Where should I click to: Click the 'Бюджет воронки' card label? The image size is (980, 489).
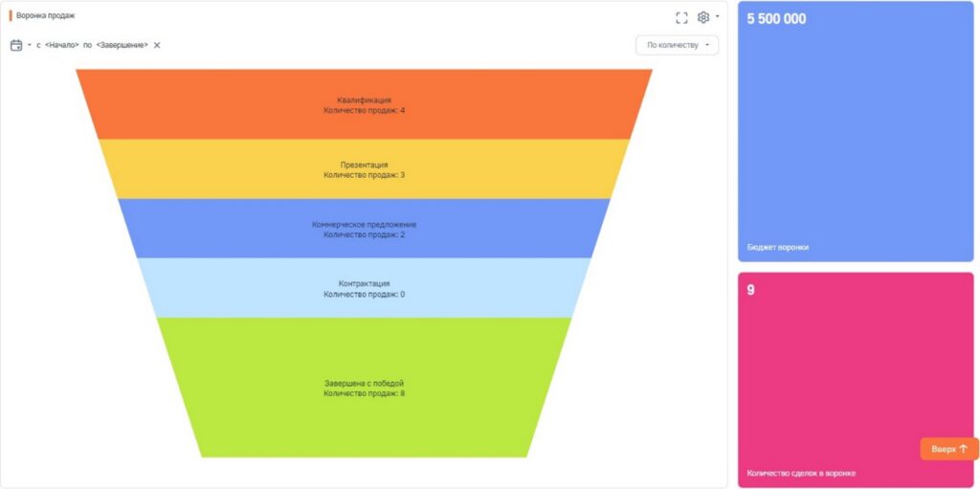[x=777, y=247]
